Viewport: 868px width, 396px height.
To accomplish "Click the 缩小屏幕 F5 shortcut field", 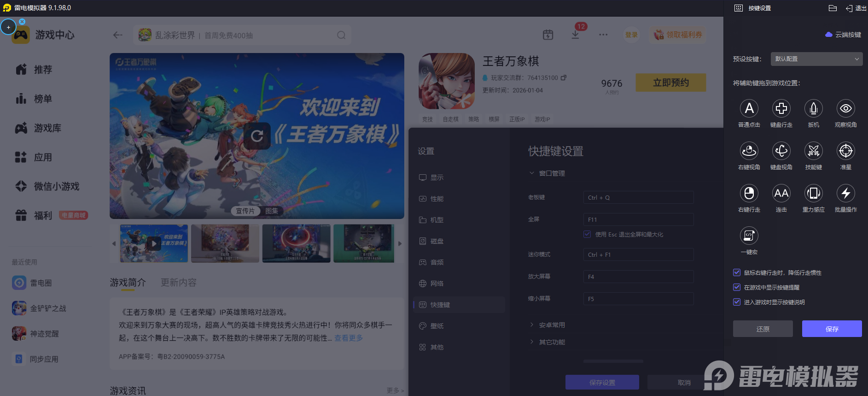I will (639, 299).
